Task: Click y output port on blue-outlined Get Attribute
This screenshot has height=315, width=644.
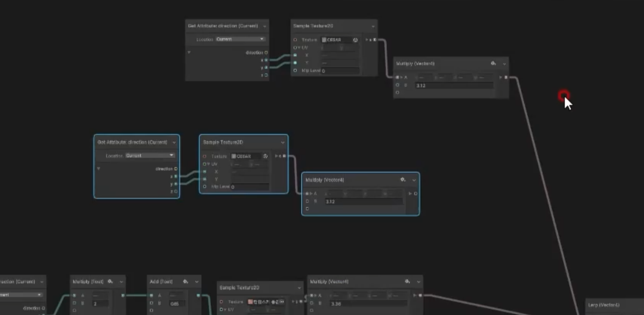Action: (176, 184)
